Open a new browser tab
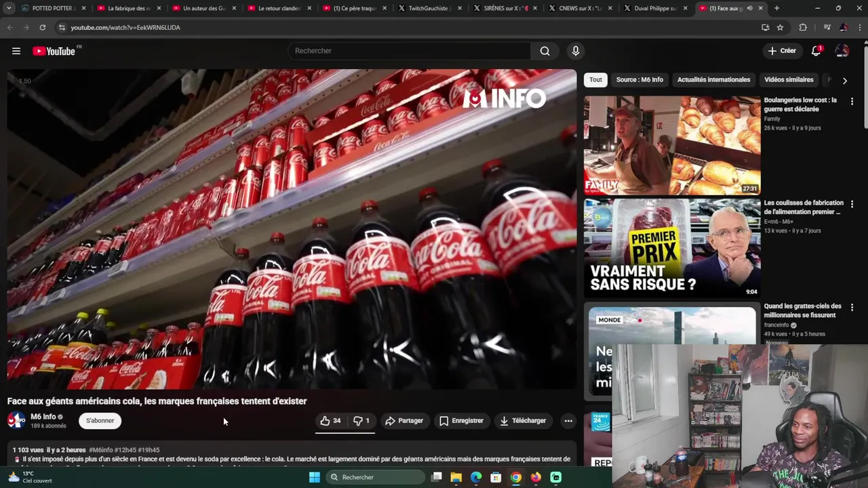868x488 pixels. click(x=776, y=8)
